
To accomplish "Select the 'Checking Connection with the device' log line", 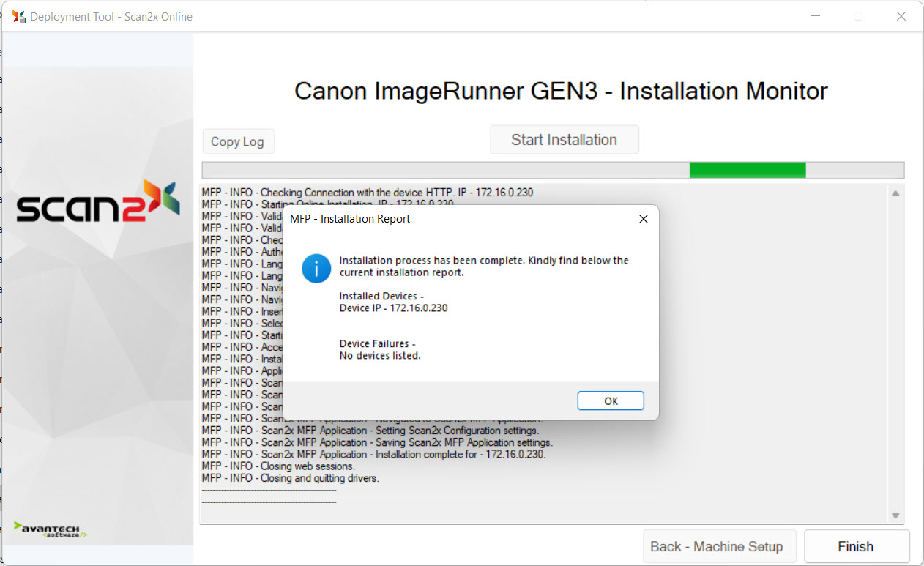I will tap(367, 193).
